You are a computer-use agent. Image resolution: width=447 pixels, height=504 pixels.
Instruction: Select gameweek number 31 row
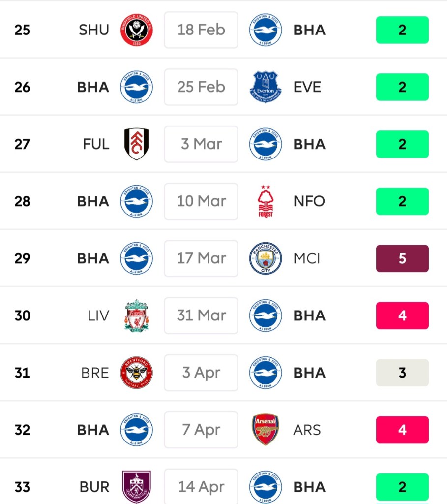(x=22, y=373)
